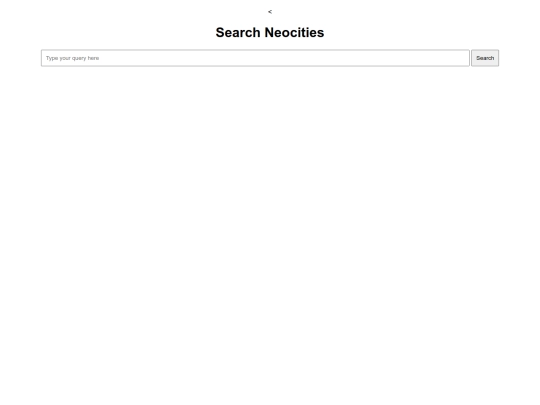Tap the small '<' above the heading
Screen dimensions: 540x405
click(x=270, y=12)
